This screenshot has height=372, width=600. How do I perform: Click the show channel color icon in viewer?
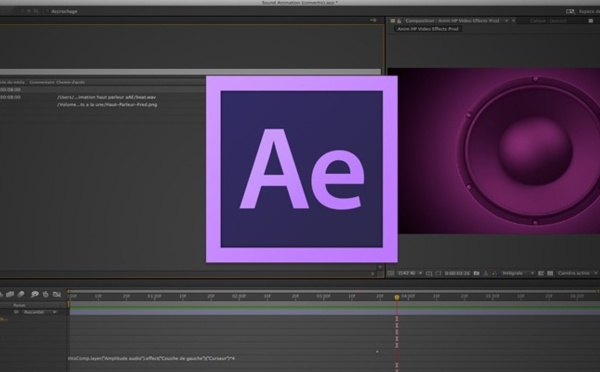[494, 273]
